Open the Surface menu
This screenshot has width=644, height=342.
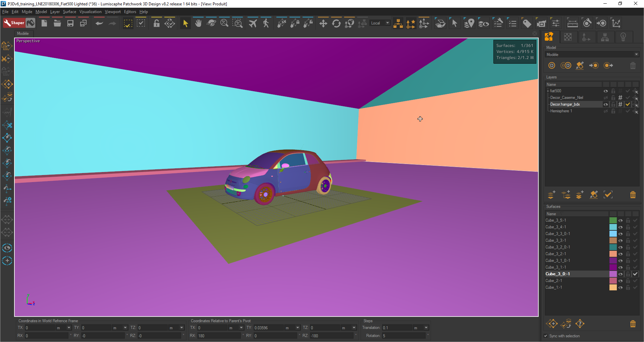pos(69,12)
